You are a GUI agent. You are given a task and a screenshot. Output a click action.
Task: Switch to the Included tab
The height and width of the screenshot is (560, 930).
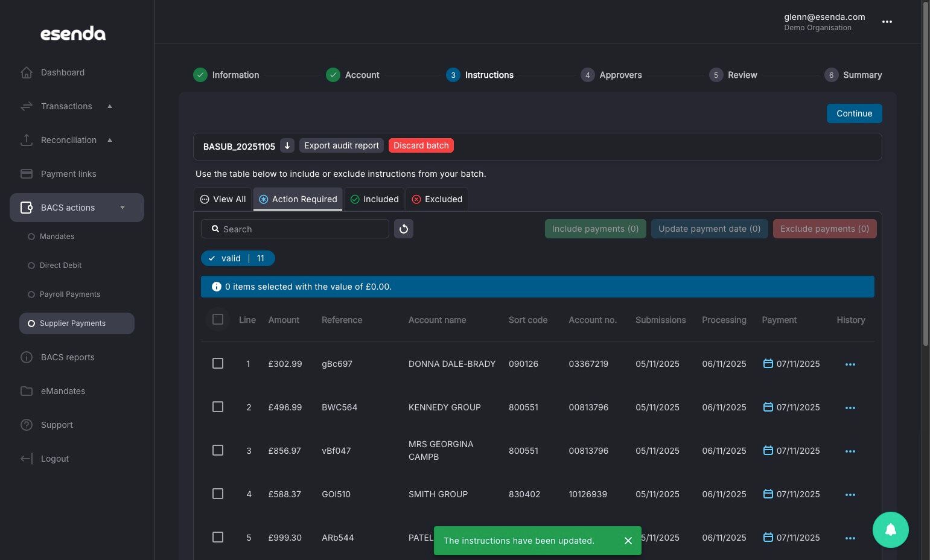click(x=374, y=199)
